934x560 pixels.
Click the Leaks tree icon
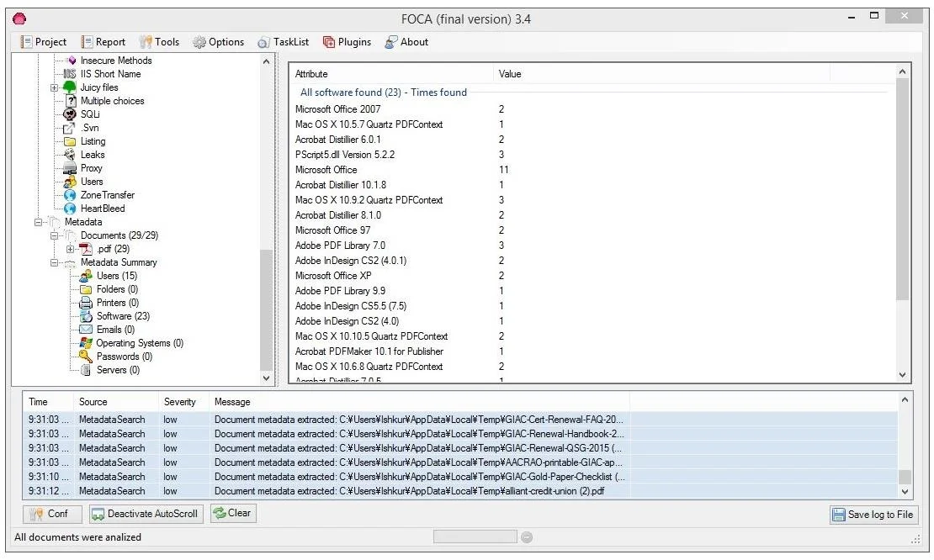point(70,155)
